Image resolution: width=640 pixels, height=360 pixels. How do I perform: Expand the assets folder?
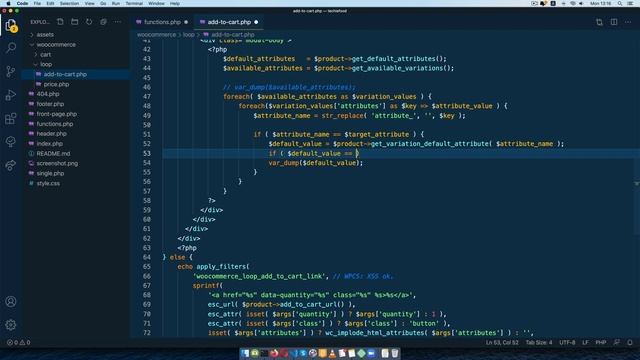(45, 35)
